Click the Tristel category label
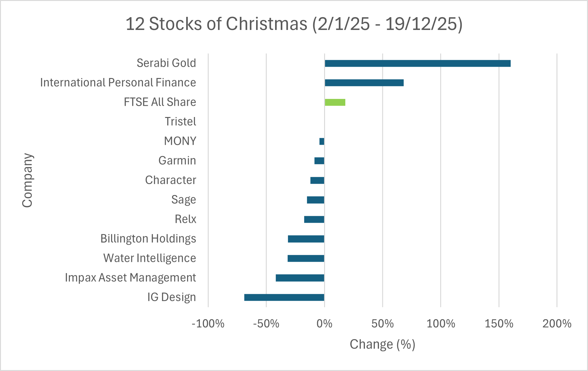588x371 pixels. point(180,121)
